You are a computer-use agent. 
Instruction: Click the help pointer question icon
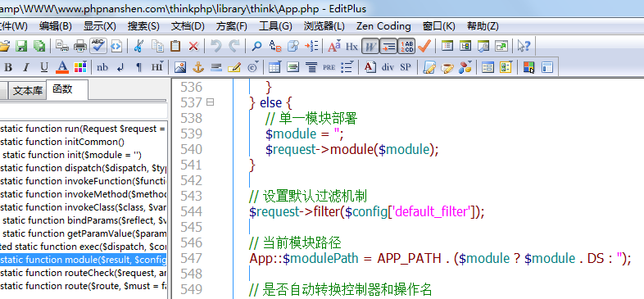click(524, 46)
